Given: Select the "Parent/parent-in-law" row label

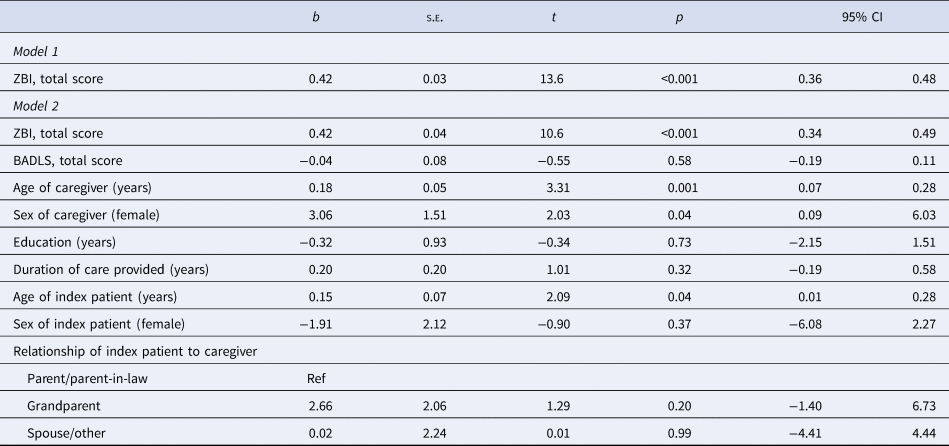Looking at the screenshot, I should pos(92,379).
